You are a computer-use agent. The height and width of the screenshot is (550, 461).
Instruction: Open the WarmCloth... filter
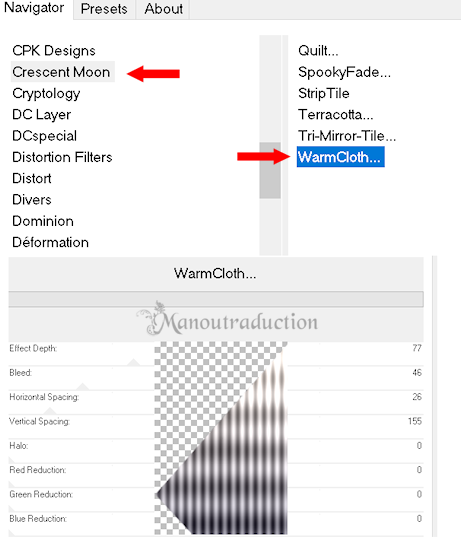pyautogui.click(x=340, y=157)
